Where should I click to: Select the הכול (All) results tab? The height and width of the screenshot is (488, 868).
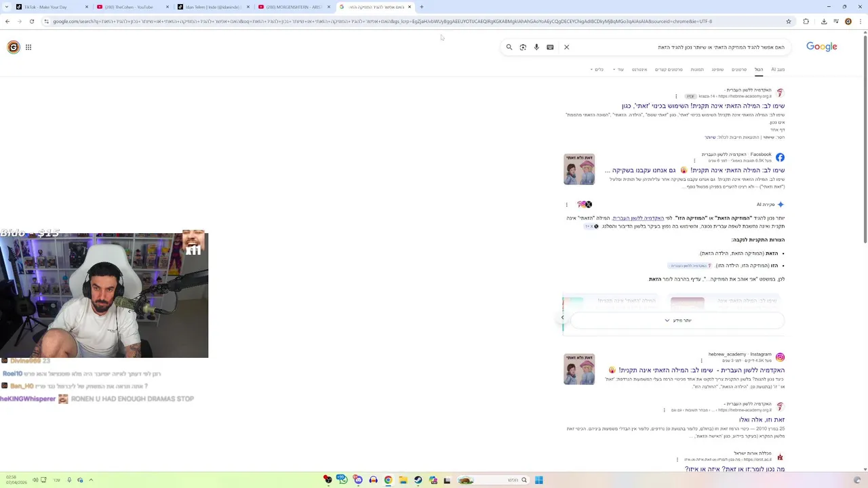click(x=759, y=69)
